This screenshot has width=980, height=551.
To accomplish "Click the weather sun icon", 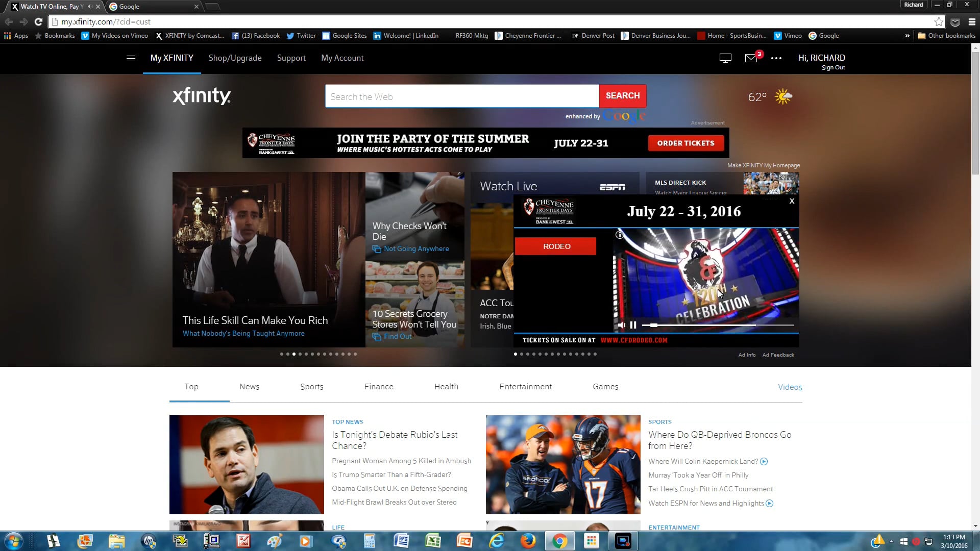I will (783, 96).
